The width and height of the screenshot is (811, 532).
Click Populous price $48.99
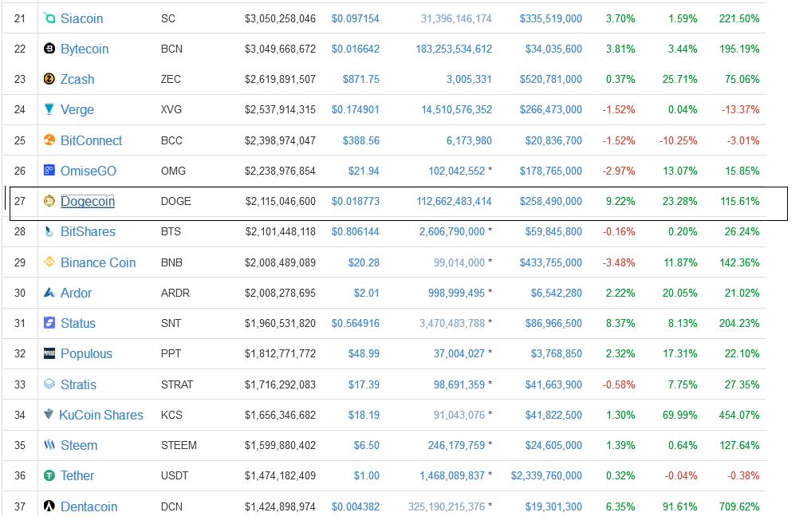(364, 354)
